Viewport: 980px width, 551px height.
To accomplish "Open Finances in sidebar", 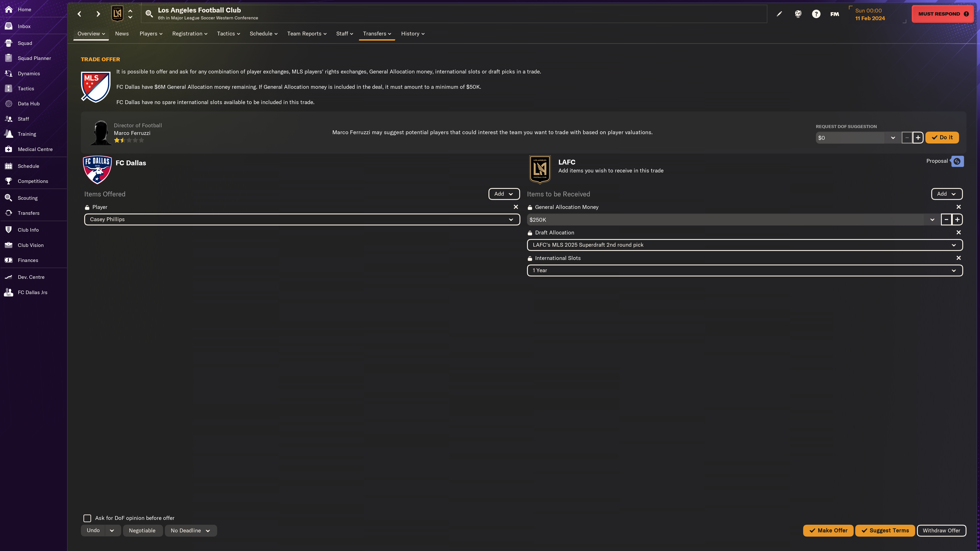I will (28, 260).
